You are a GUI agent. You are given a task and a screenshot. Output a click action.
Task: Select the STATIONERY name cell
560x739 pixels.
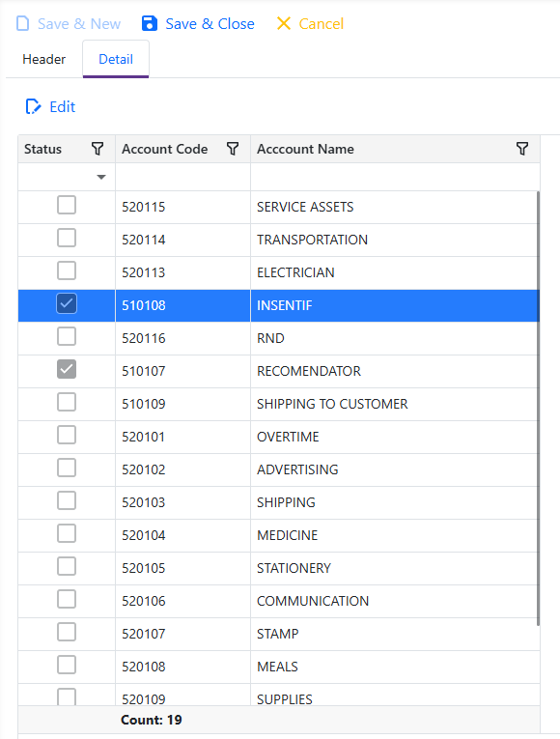pyautogui.click(x=394, y=568)
